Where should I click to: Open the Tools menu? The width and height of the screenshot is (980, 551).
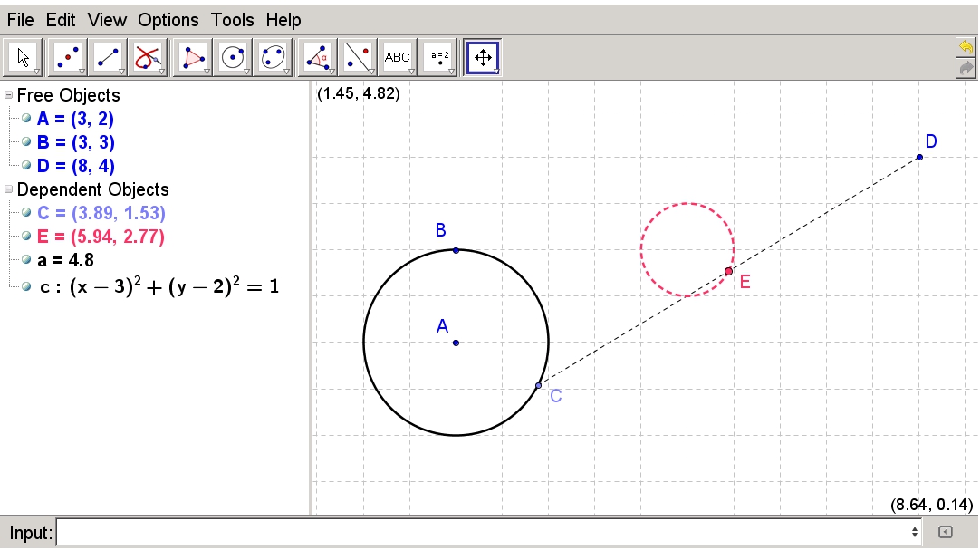(233, 19)
